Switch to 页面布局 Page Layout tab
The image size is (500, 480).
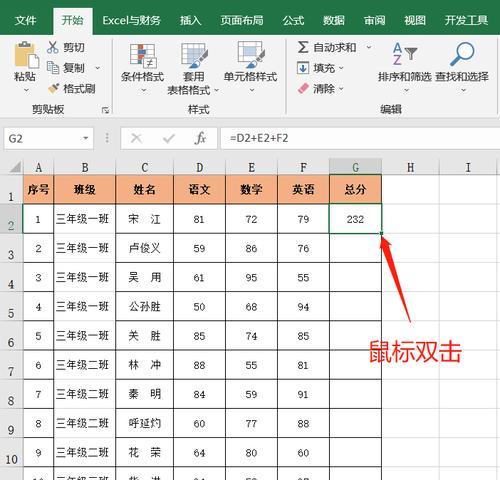(x=242, y=21)
